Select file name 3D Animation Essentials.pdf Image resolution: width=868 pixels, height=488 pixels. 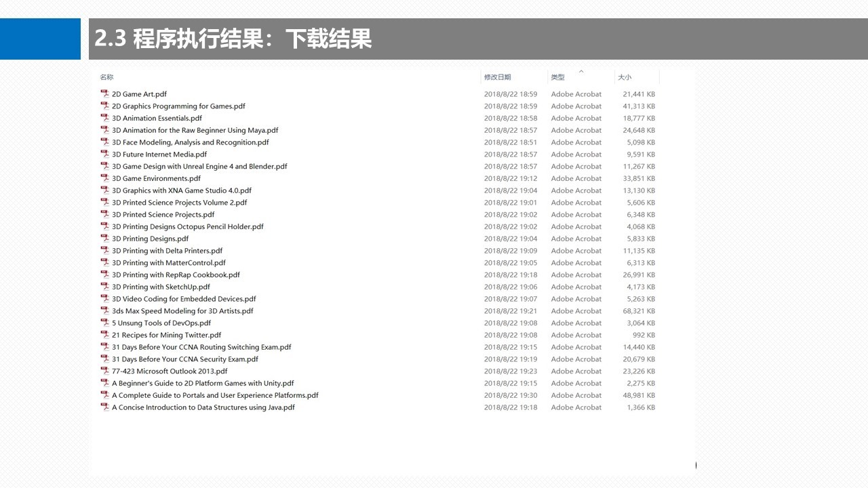tap(157, 118)
